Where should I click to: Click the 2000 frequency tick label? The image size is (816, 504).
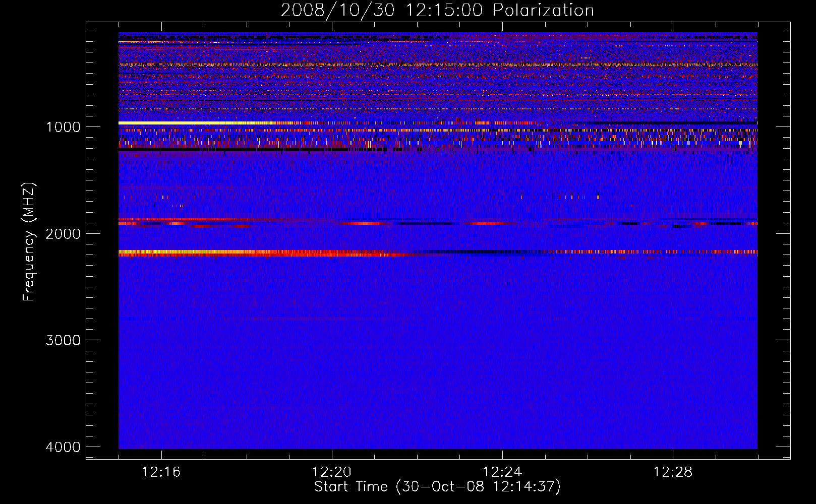tap(63, 233)
